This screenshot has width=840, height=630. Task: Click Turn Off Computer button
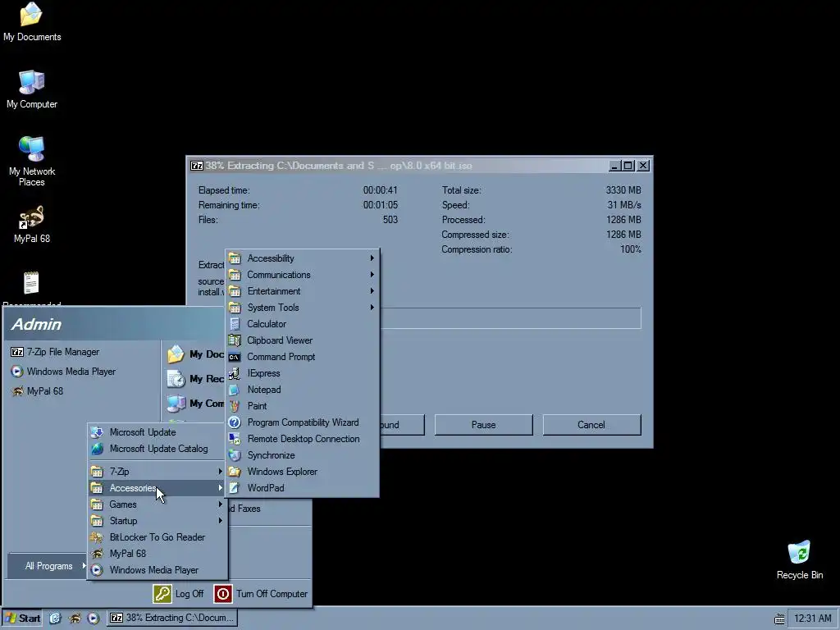[x=261, y=594]
